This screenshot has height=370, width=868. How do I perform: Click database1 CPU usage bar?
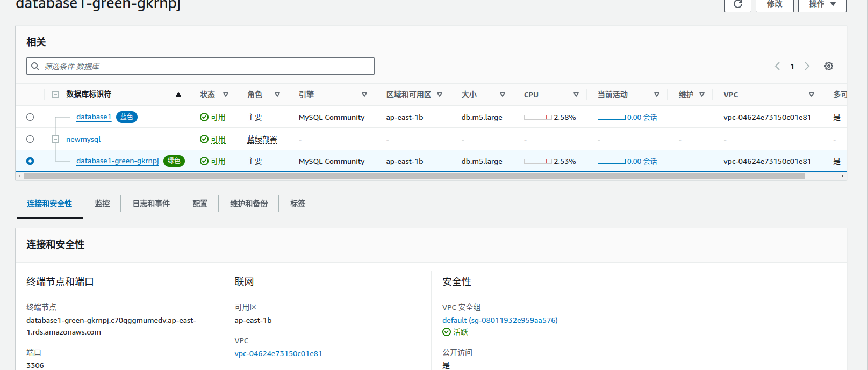(x=538, y=117)
